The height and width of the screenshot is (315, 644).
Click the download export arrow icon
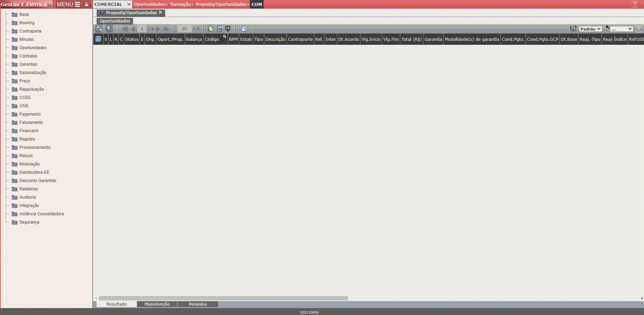click(x=228, y=29)
